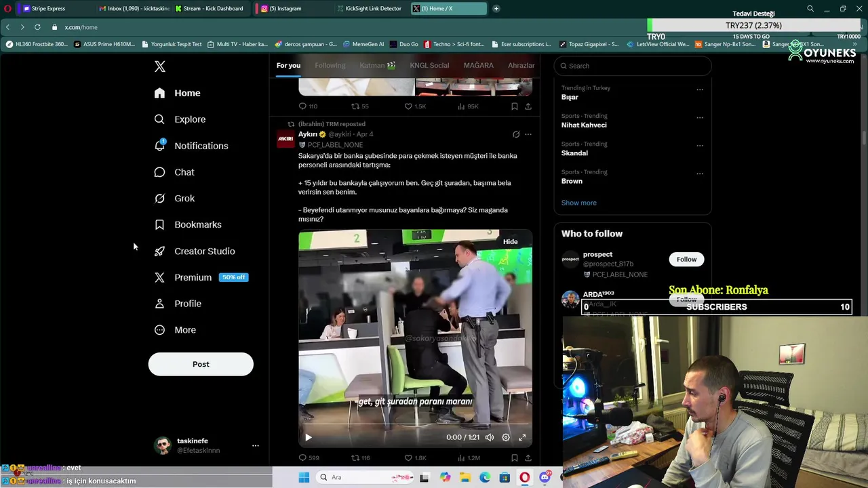Switch to the Inbox browser tab
The height and width of the screenshot is (488, 868).
(x=134, y=8)
